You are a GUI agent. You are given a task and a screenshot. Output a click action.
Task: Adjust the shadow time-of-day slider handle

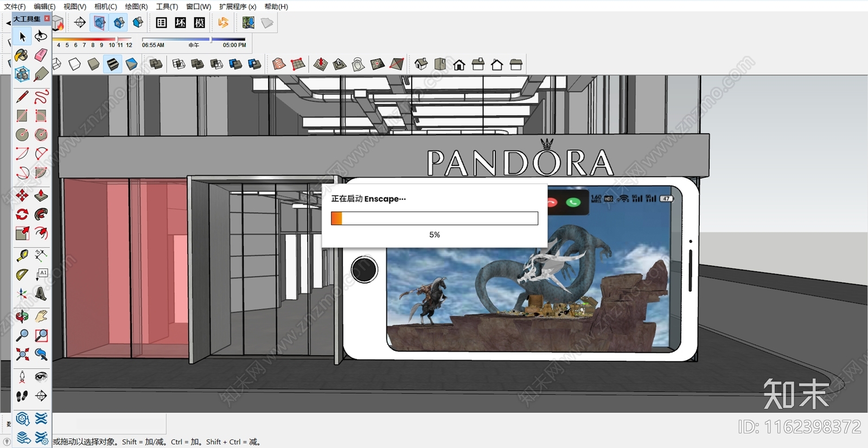[210, 39]
